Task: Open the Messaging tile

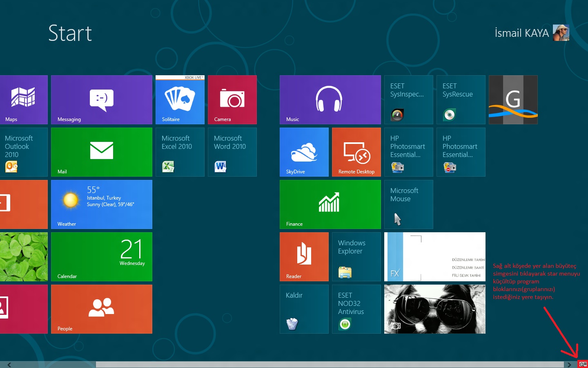Action: click(102, 100)
